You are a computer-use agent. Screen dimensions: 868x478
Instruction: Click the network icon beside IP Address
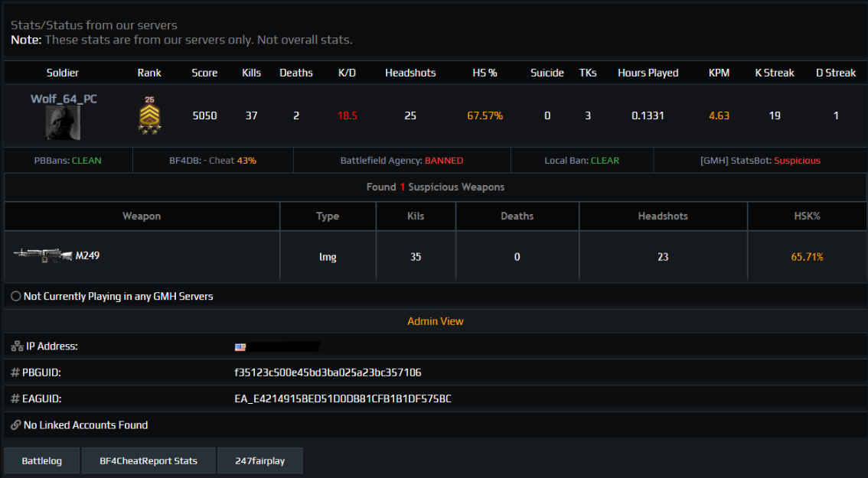click(x=17, y=347)
